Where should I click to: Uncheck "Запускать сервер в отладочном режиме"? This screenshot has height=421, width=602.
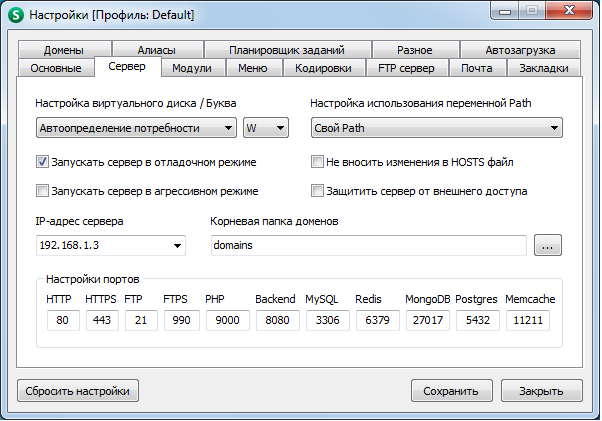pyautogui.click(x=42, y=161)
